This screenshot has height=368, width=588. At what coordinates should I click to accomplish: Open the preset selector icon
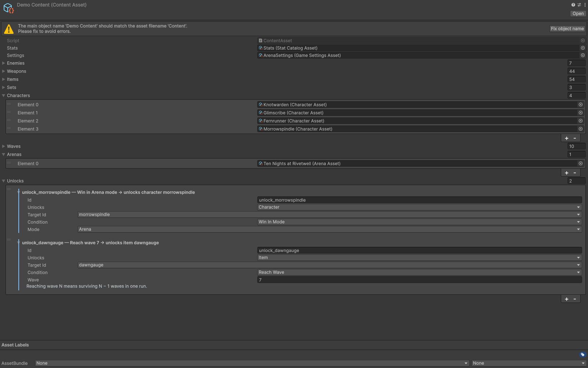[579, 5]
